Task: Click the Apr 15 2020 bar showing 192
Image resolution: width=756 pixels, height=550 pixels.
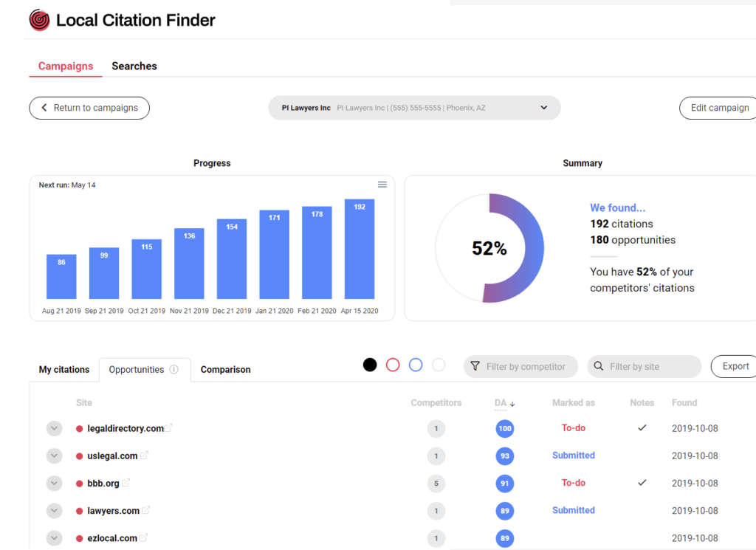Action: click(360, 249)
